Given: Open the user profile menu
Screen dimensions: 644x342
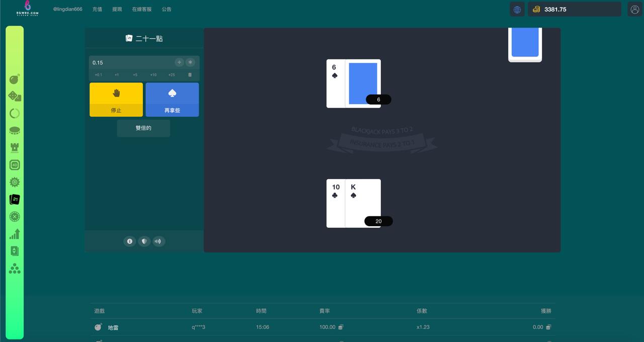Looking at the screenshot, I should point(634,10).
